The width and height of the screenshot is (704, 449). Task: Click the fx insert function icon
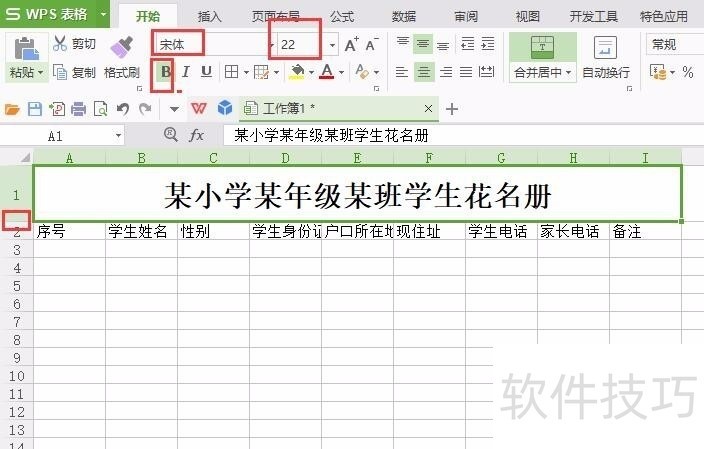tap(196, 135)
